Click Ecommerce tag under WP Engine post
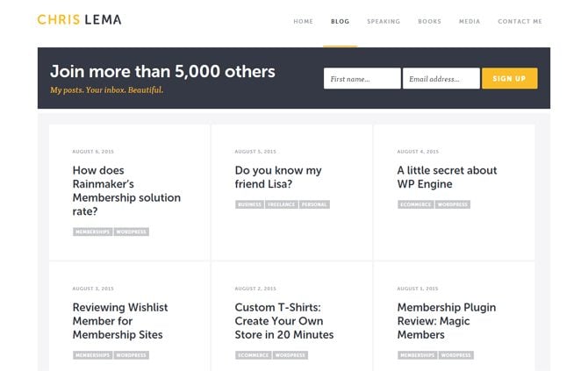The width and height of the screenshot is (588, 371). pyautogui.click(x=415, y=204)
